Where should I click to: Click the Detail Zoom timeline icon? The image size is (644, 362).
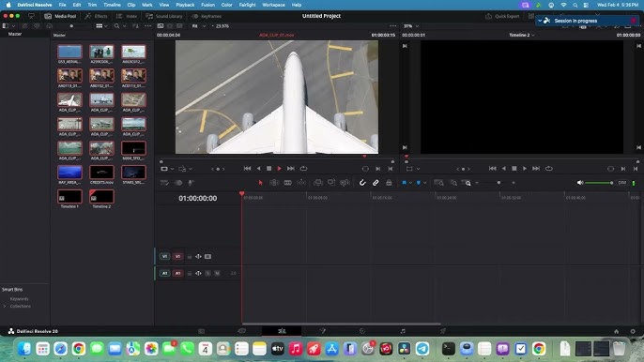[453, 183]
